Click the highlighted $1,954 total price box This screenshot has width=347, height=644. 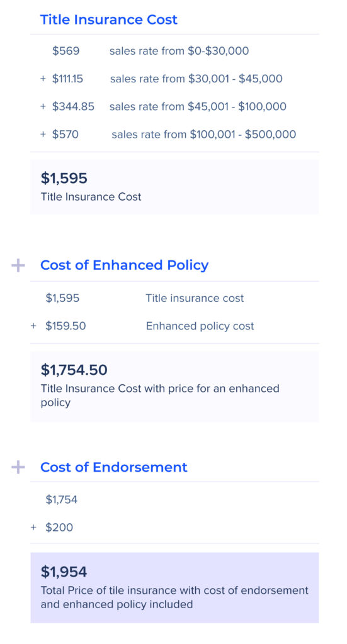pyautogui.click(x=174, y=588)
